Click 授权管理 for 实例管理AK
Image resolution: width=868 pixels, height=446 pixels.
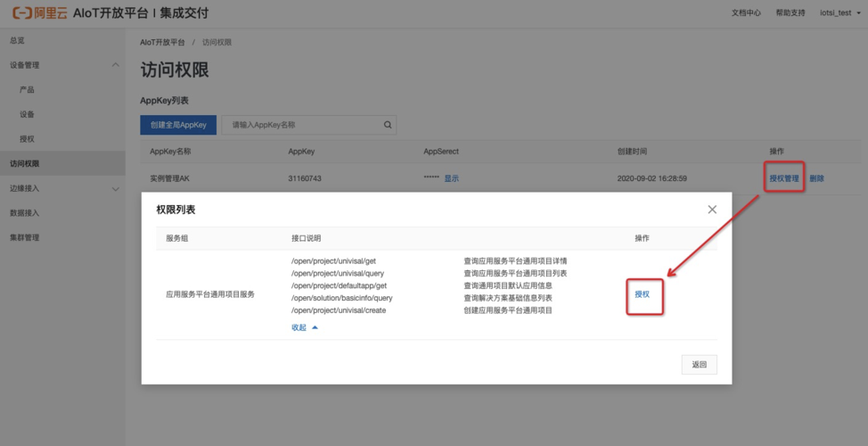[x=784, y=178]
